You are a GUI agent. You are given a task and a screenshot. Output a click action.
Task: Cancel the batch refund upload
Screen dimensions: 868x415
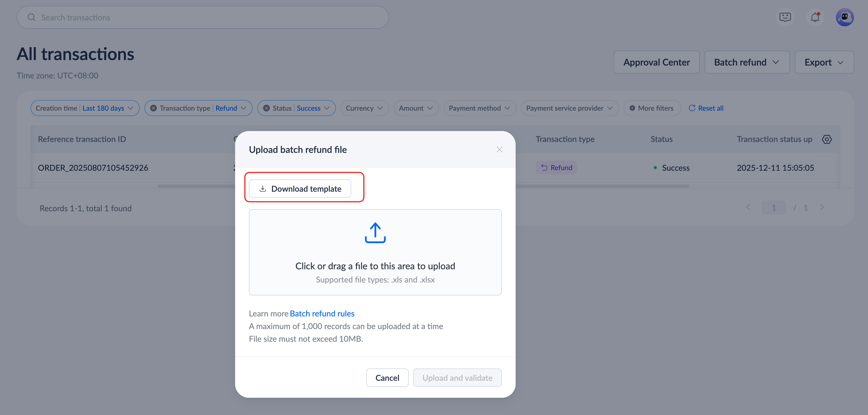(x=387, y=378)
